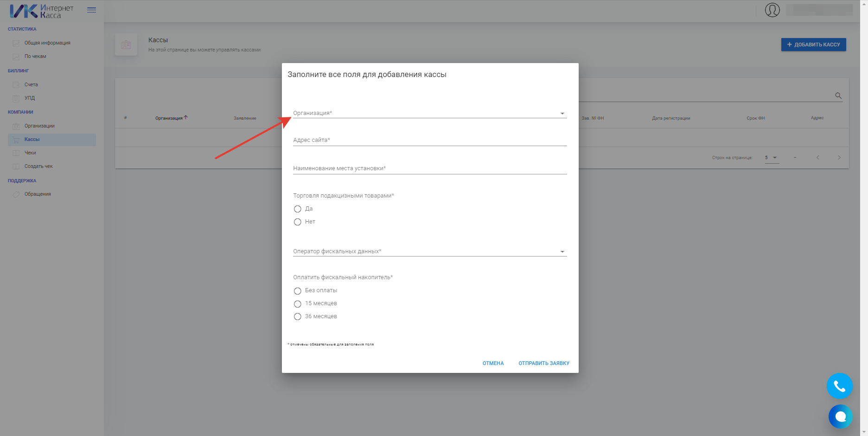
Task: Click icon next to Чеки
Action: click(16, 153)
